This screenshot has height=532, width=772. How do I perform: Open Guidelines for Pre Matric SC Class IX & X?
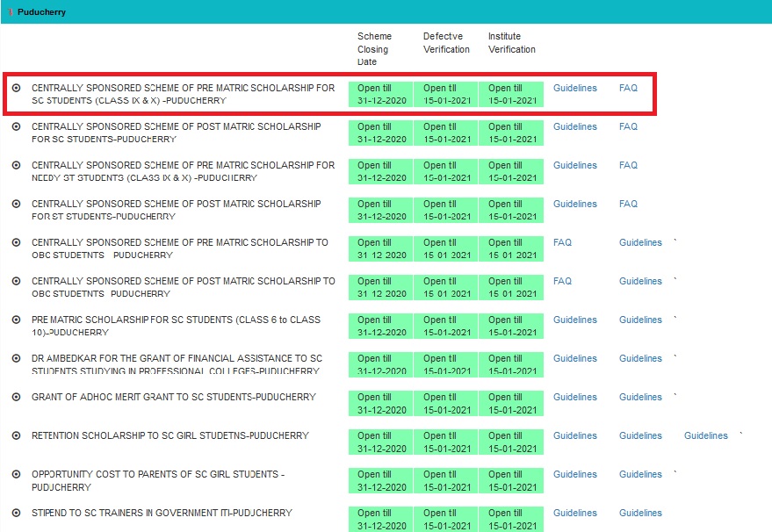pyautogui.click(x=575, y=88)
